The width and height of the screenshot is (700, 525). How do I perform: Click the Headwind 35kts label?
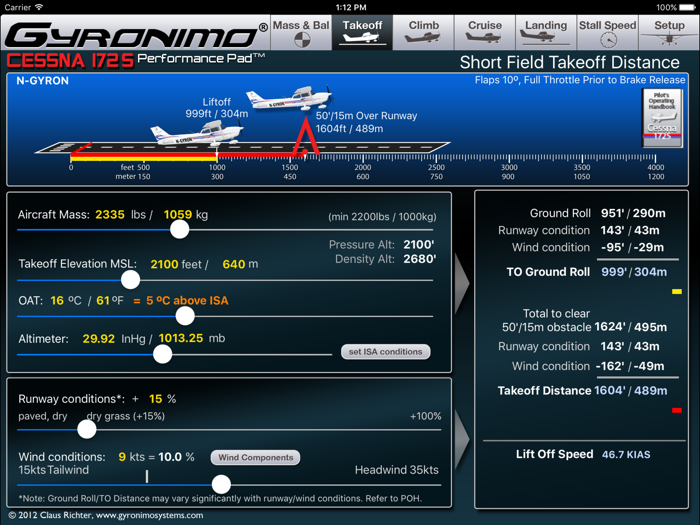(x=396, y=470)
